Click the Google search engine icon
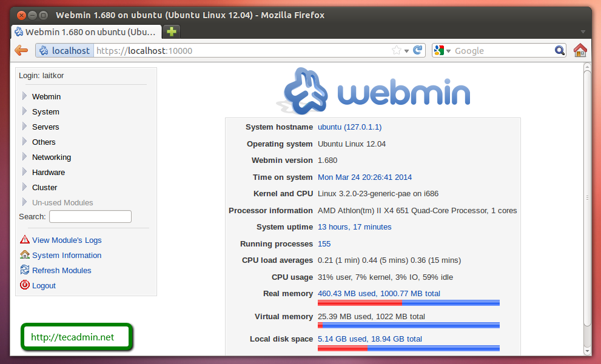Screen dimensions: 601x364 coord(439,50)
